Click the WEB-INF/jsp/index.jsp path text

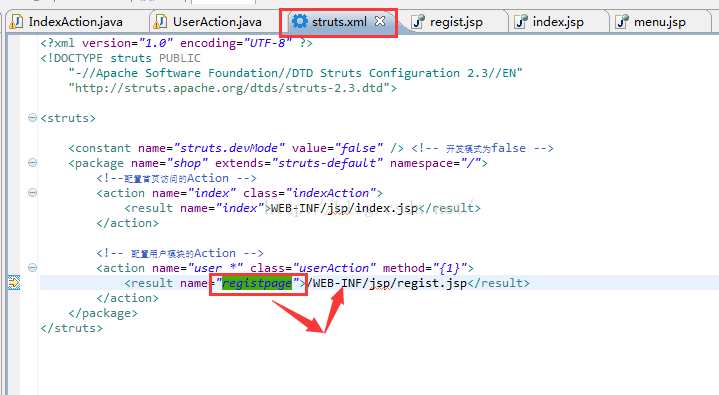coord(344,208)
